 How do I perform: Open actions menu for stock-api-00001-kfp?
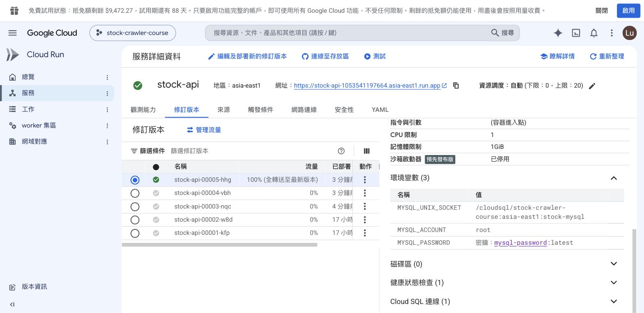point(365,233)
